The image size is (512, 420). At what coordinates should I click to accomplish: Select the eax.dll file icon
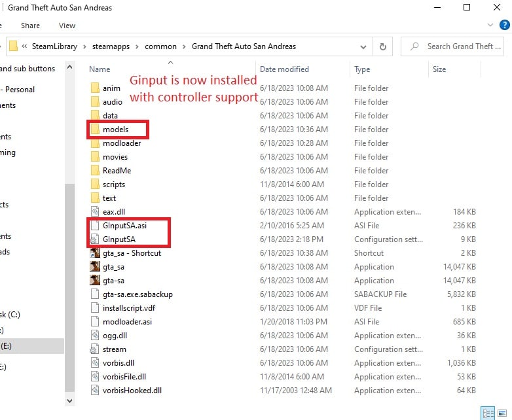tap(95, 212)
